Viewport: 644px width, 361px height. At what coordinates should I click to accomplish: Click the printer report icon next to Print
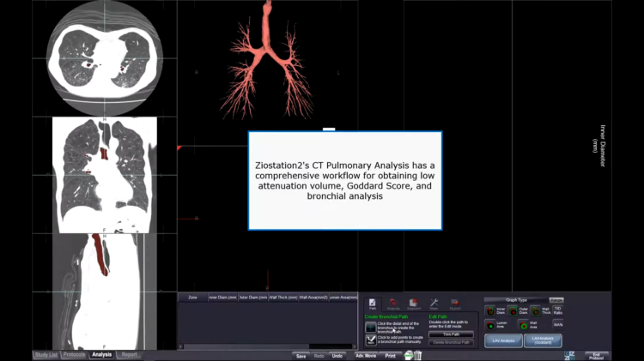(x=408, y=355)
